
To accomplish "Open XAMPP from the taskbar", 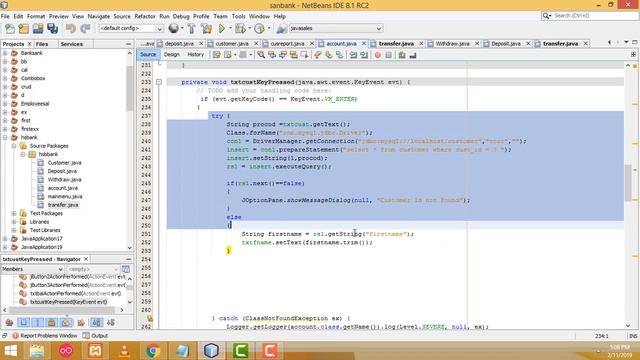I will pos(95,351).
